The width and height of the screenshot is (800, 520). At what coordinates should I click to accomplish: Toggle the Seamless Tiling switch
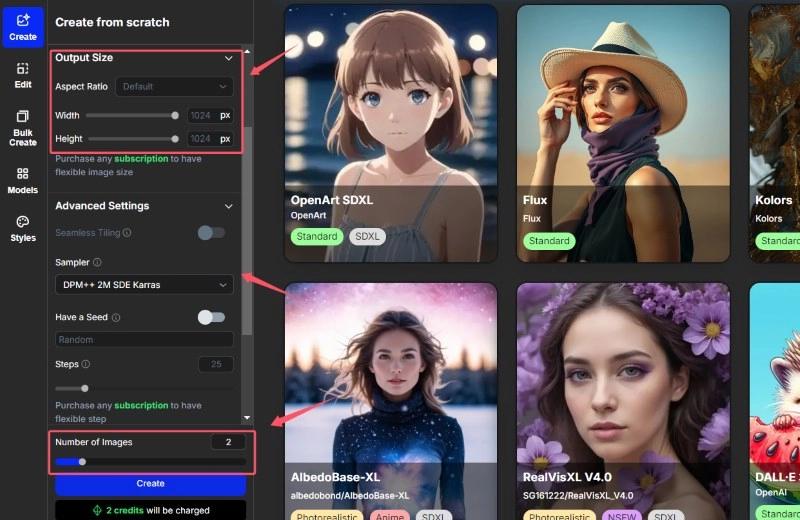[210, 233]
